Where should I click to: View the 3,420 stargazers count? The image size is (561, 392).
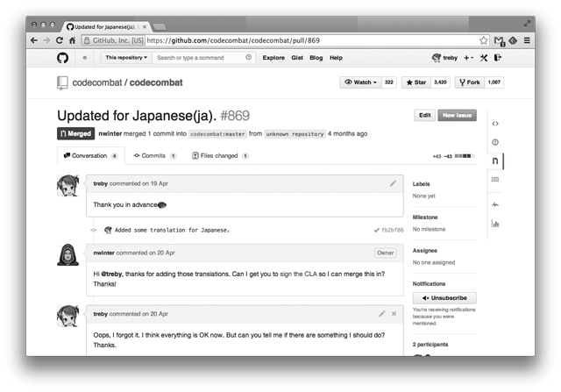(440, 82)
